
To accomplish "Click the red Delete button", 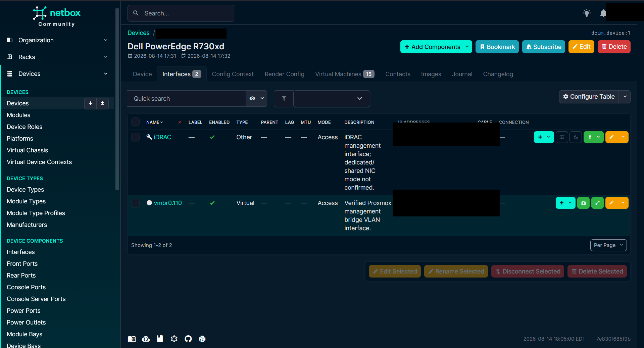I will point(614,47).
